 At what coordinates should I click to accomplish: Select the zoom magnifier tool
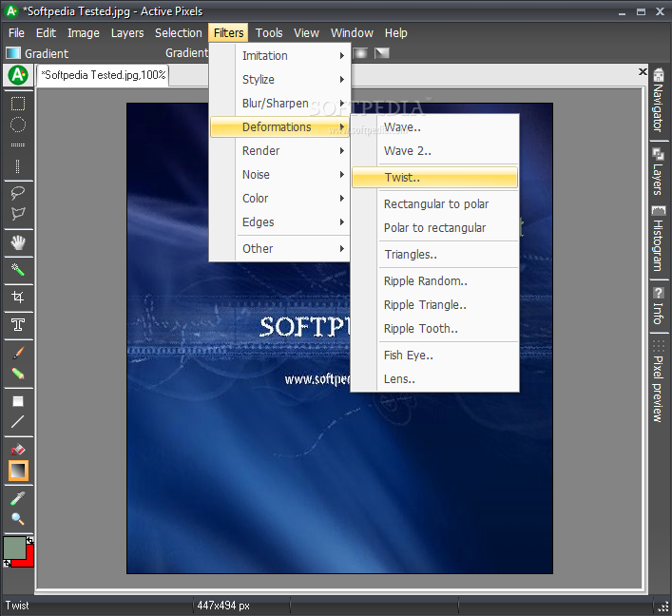[x=17, y=519]
